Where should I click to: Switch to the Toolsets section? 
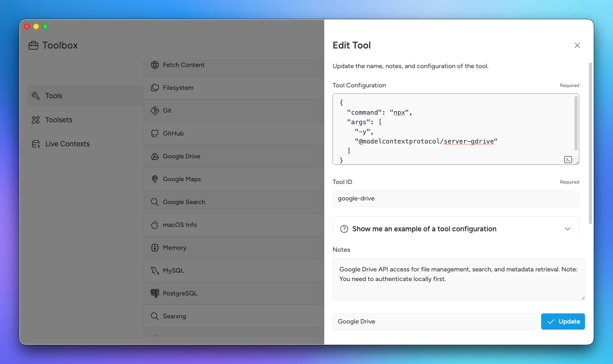click(x=59, y=119)
